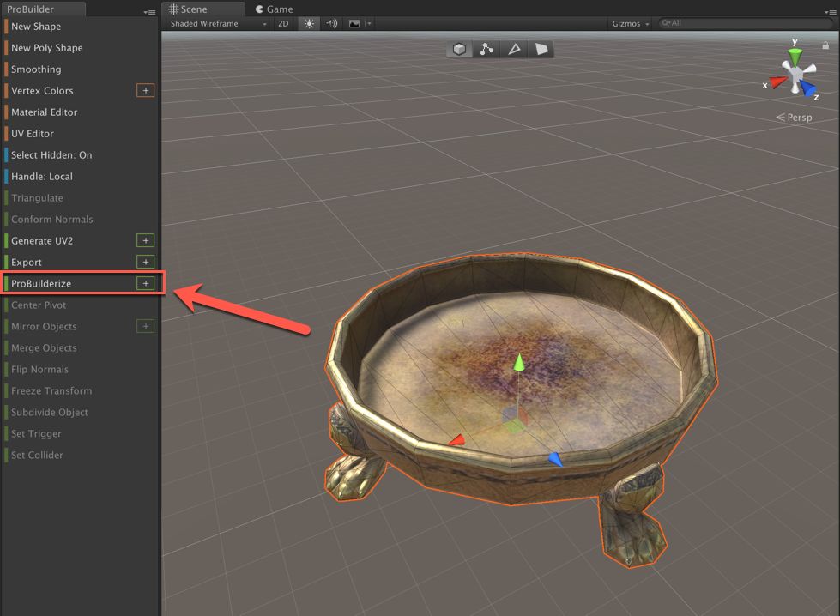Select the Edge selection mode icon

[514, 50]
